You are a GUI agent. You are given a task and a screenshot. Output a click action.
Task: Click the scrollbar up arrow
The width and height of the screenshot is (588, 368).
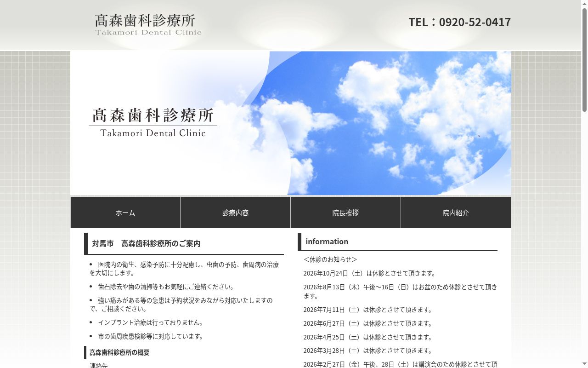[584, 4]
